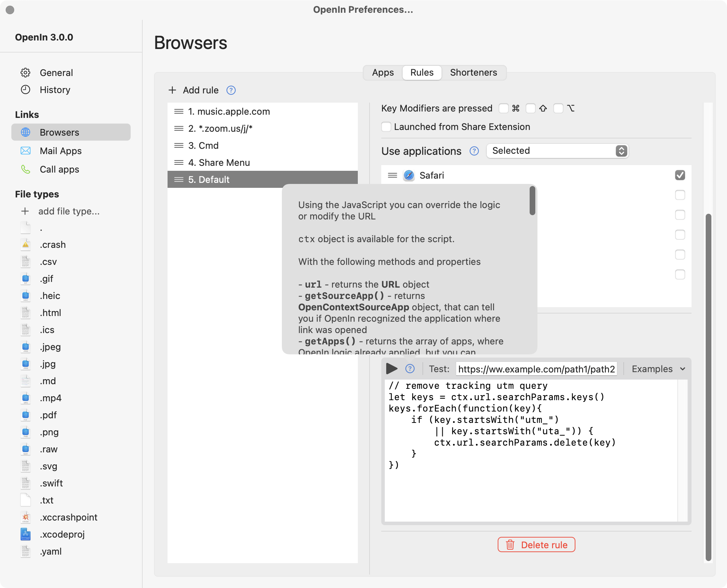Enable Launched from Share Extension checkbox
Image resolution: width=727 pixels, height=588 pixels.
(x=386, y=127)
